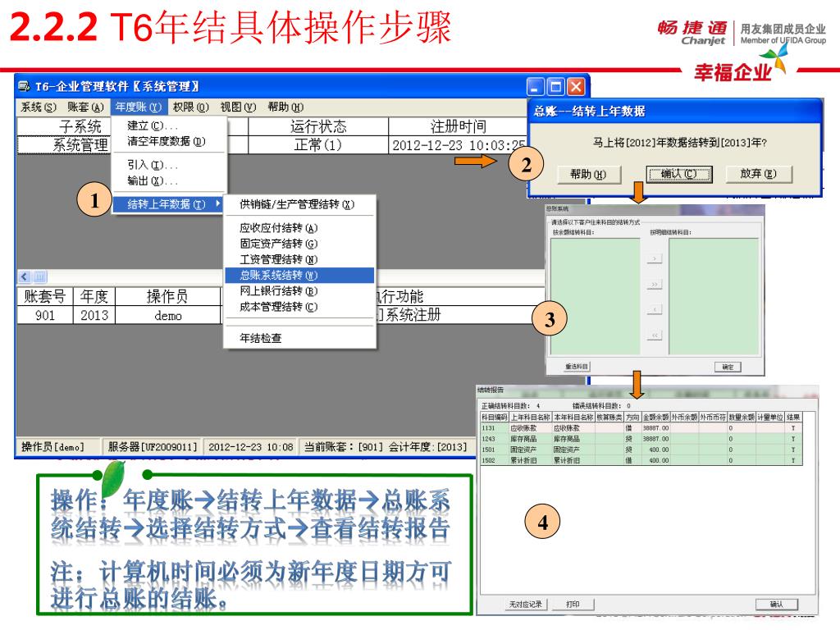
Task: Select row 1502 累计折旧 in report
Action: (x=641, y=460)
